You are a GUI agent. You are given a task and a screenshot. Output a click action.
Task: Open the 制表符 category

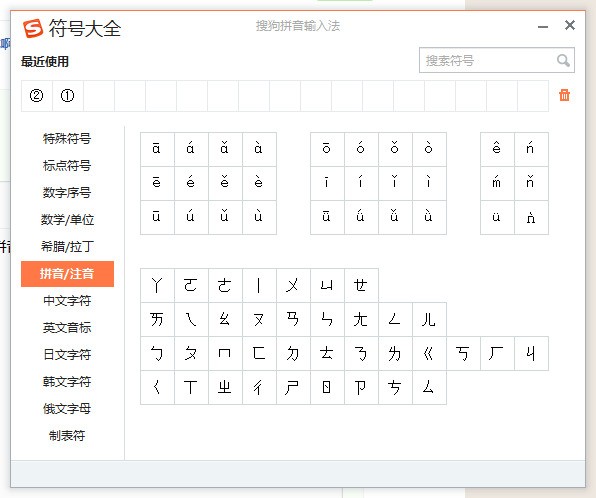[x=67, y=436]
